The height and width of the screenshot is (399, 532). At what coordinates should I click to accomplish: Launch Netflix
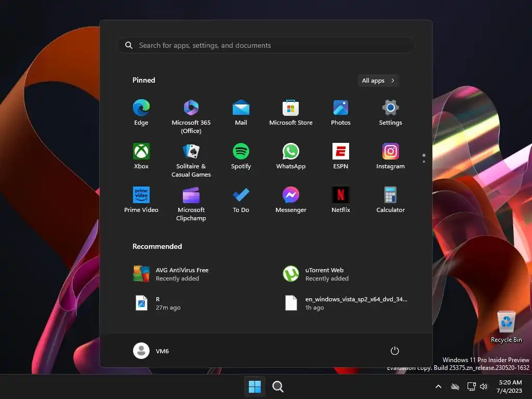tap(341, 200)
